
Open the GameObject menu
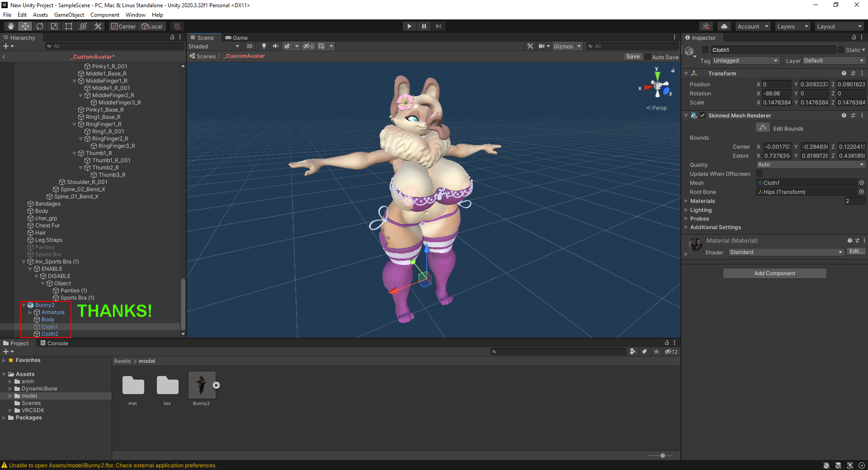tap(69, 14)
